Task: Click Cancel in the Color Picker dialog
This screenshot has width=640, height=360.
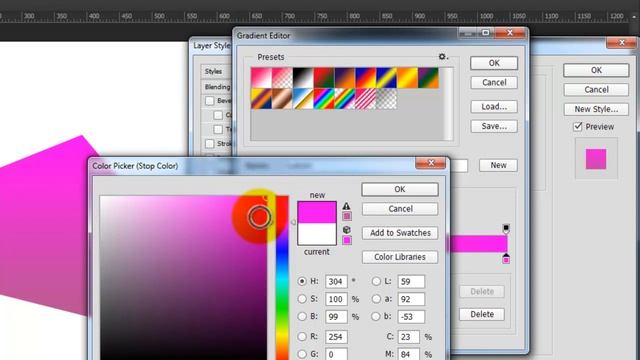Action: [400, 209]
